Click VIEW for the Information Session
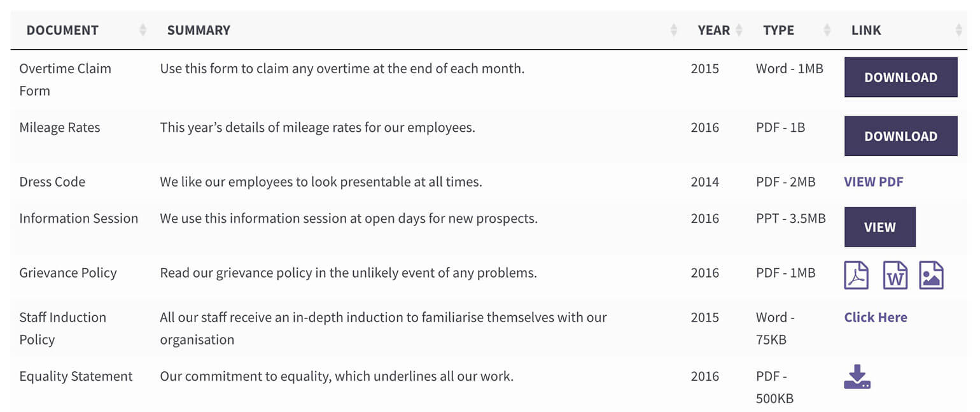This screenshot has height=412, width=980. click(879, 227)
